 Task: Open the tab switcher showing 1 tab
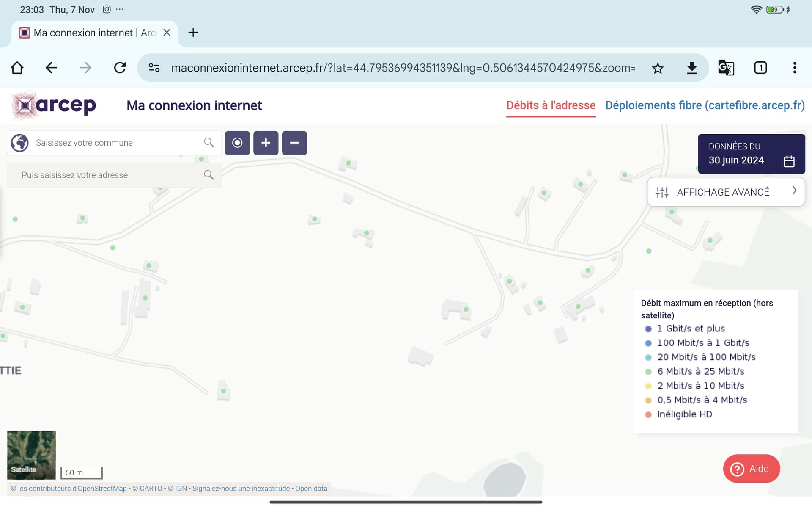[x=760, y=68]
